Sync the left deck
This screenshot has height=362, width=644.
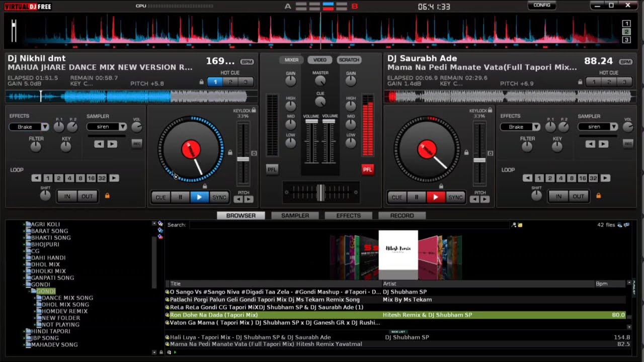[219, 197]
